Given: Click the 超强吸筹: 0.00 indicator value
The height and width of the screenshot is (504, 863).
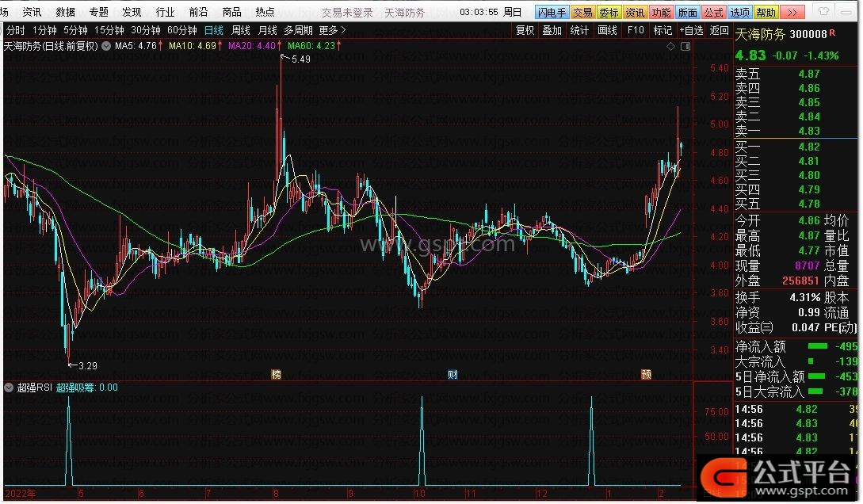Looking at the screenshot, I should [x=87, y=388].
